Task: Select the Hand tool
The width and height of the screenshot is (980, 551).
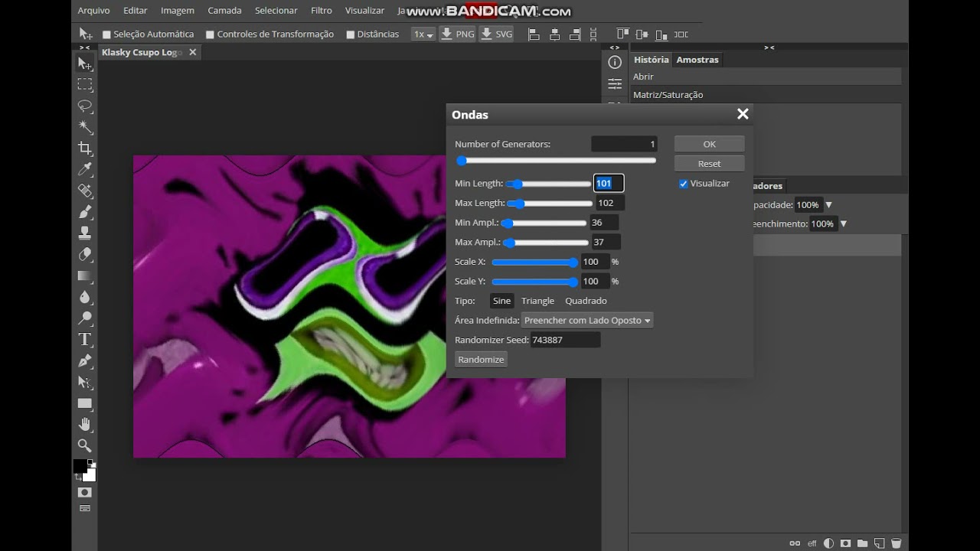Action: coord(85,424)
